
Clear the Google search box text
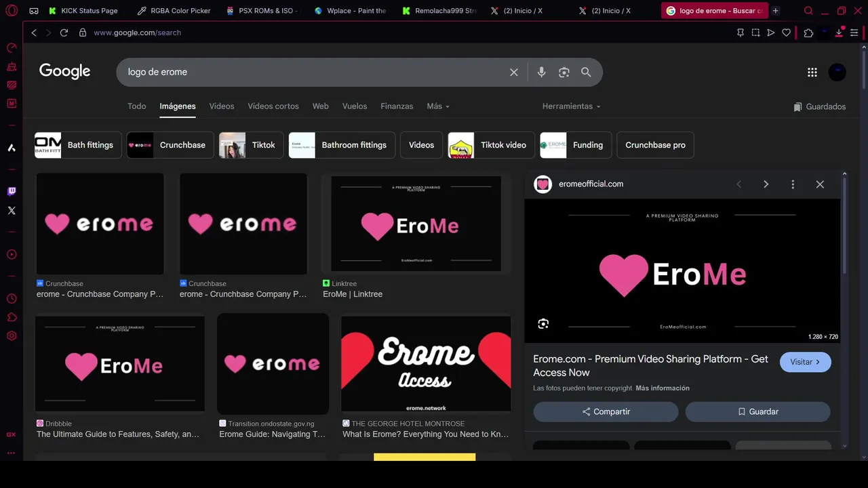coord(514,73)
